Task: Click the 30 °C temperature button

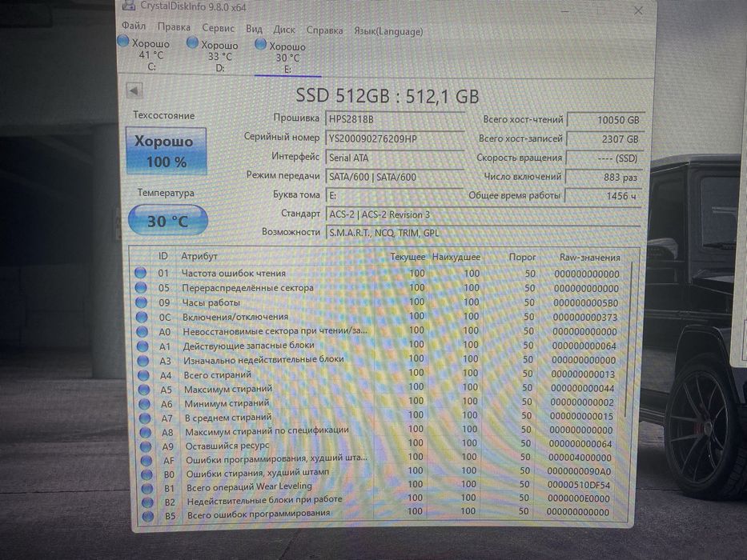Action: 167,221
